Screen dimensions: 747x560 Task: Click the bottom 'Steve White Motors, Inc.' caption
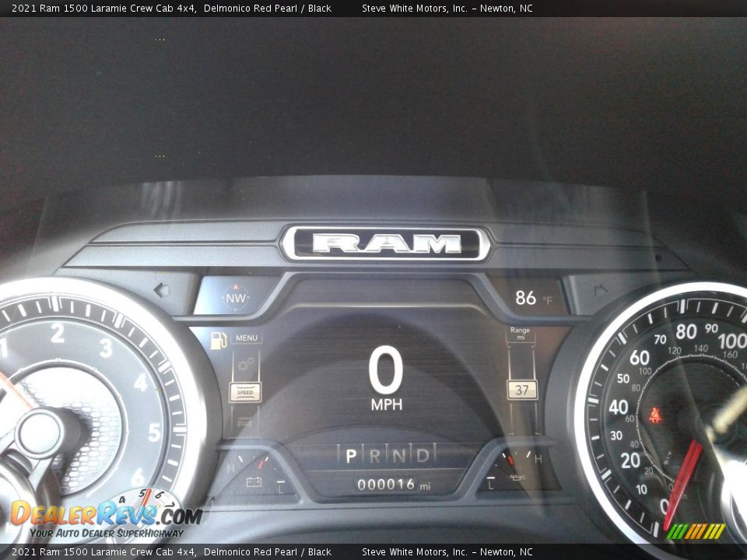[415, 552]
